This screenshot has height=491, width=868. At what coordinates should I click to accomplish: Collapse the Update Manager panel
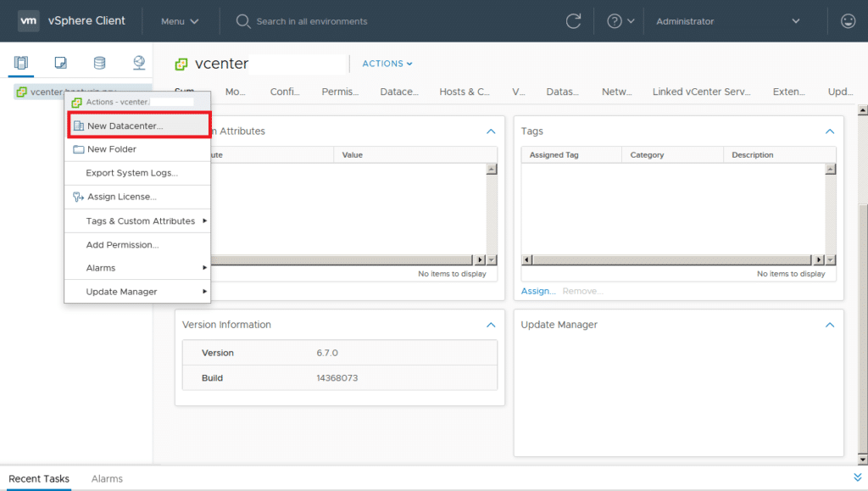[830, 325]
